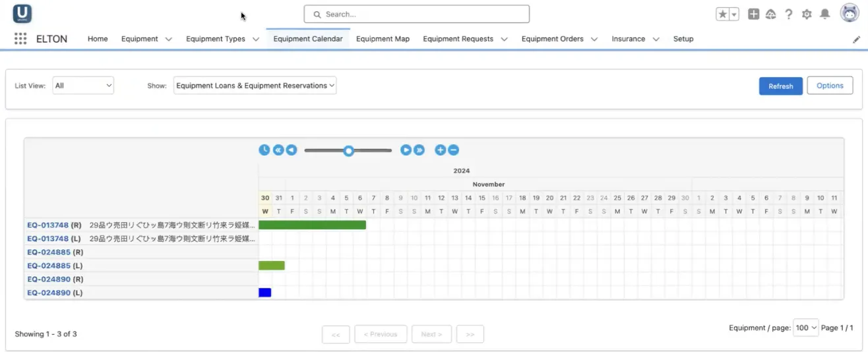Expand Equipment Requests tab chevron
Viewport: 868px width, 352px height.
505,39
